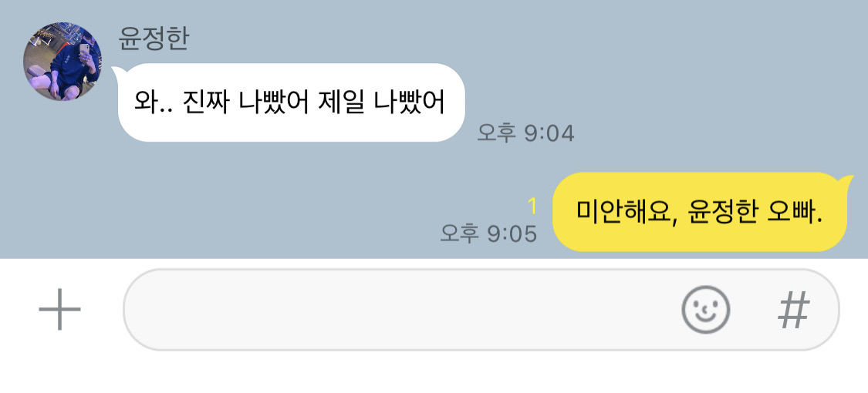Tap the hashtag search icon

[794, 310]
